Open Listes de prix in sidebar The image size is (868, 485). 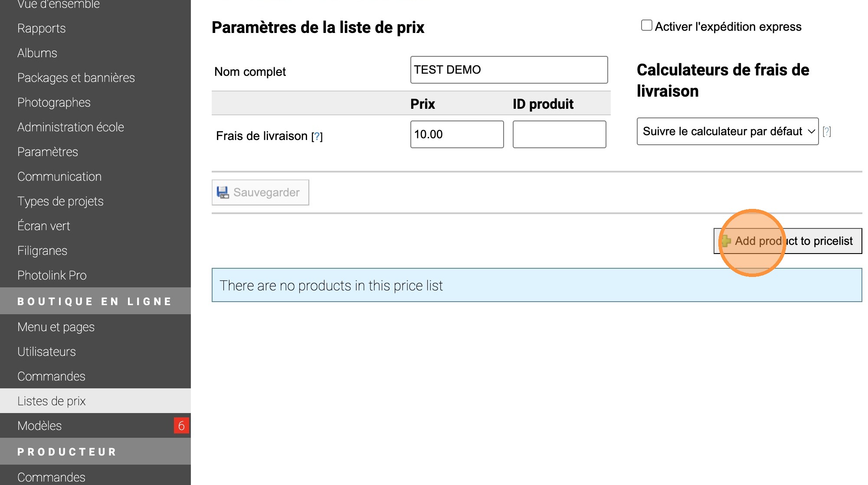52,401
